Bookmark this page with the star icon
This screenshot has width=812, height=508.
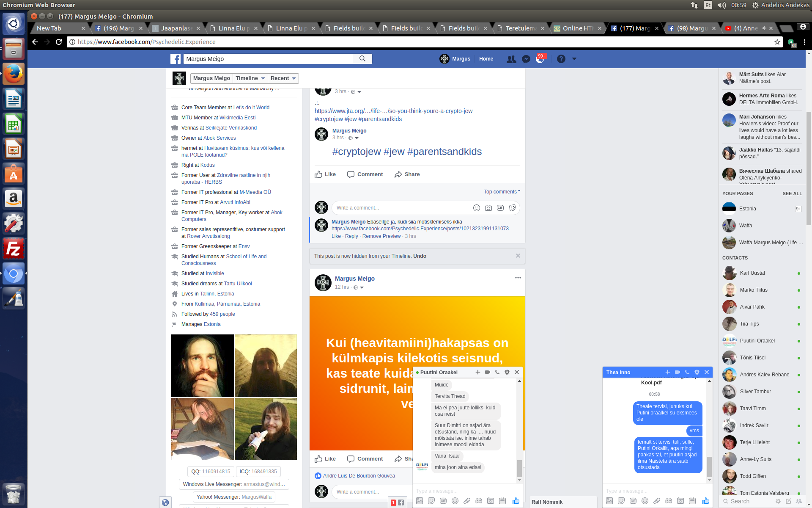(777, 42)
